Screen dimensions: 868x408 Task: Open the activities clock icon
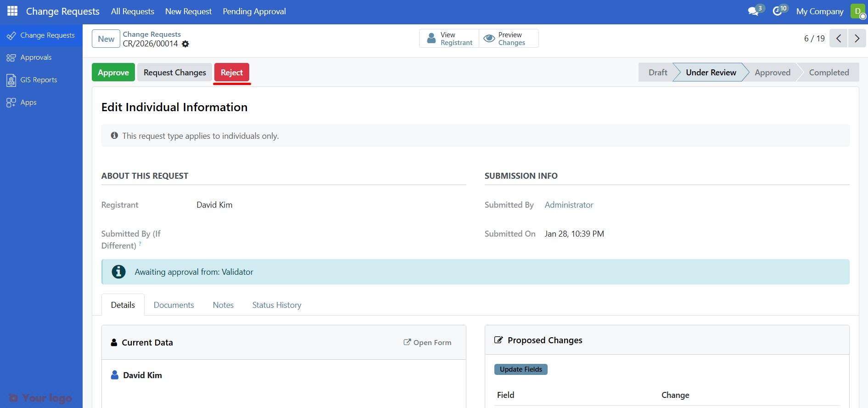pyautogui.click(x=777, y=11)
